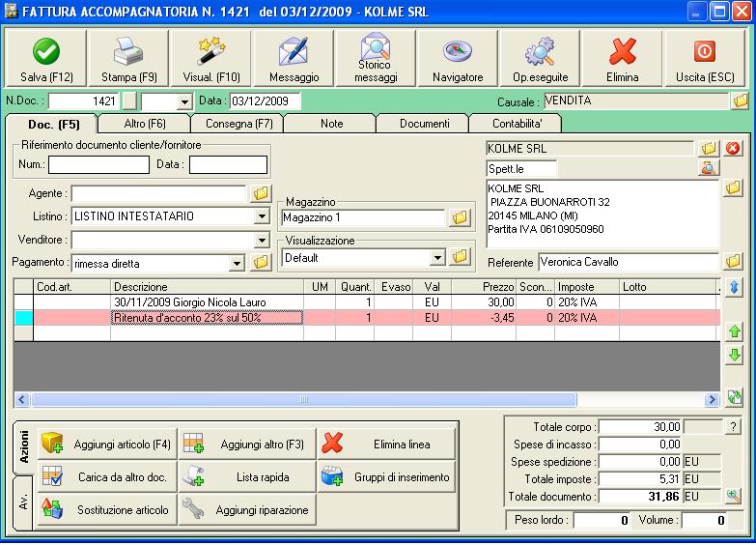
Task: Expand the Visualizzazione Default dropdown
Action: 437,258
